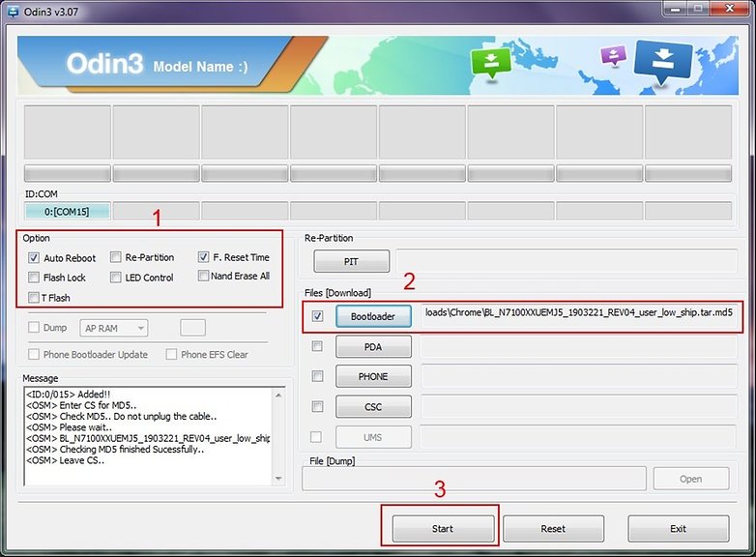Click the Odin3 title bar app icon
This screenshot has width=756, height=557.
click(12, 11)
